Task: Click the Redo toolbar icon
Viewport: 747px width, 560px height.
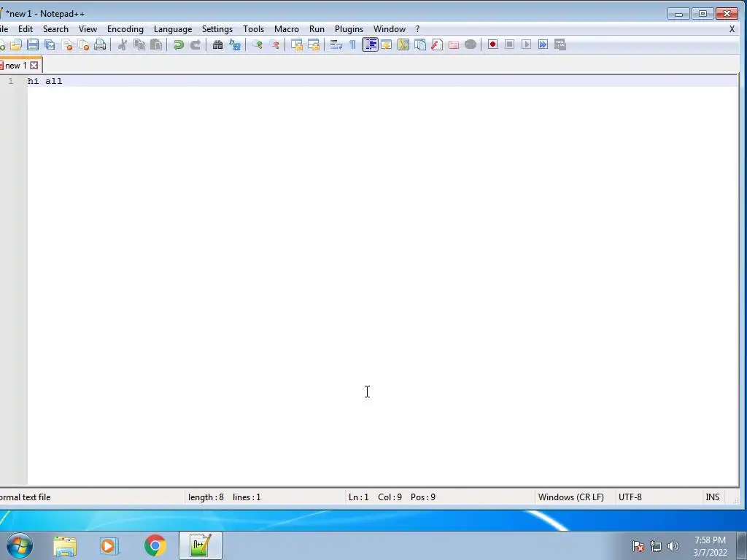Action: click(196, 44)
